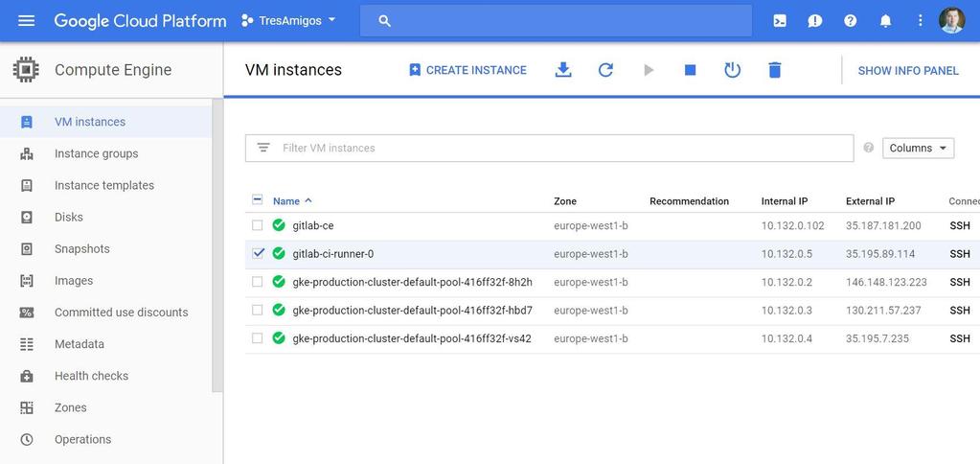Viewport: 980px width, 464px height.
Task: Sort by the Name column header
Action: pos(292,201)
